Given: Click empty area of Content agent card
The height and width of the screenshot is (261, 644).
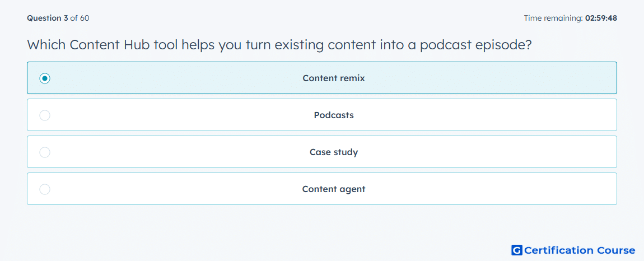Looking at the screenshot, I should click(493, 189).
